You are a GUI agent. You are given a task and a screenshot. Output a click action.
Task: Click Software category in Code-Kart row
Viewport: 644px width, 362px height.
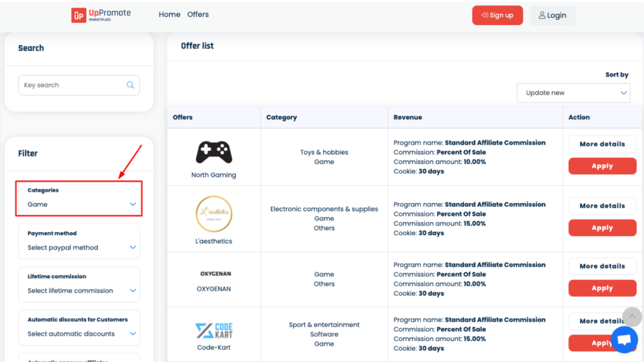pyautogui.click(x=324, y=334)
